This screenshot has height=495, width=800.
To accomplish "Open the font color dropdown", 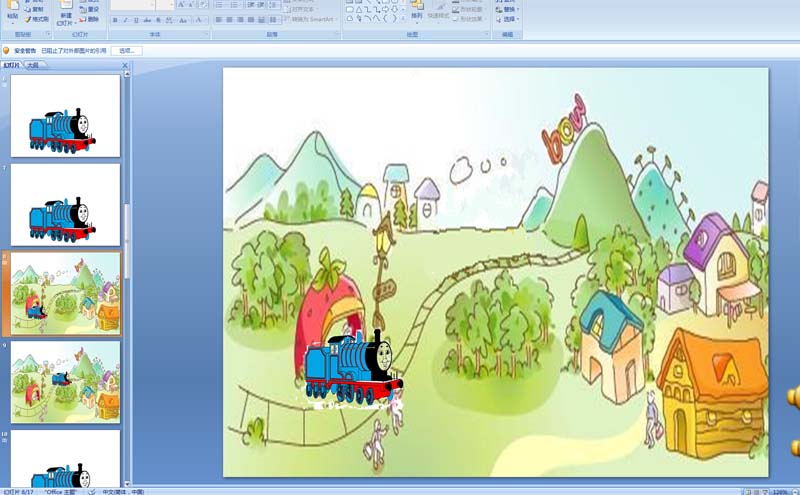I will (x=200, y=20).
